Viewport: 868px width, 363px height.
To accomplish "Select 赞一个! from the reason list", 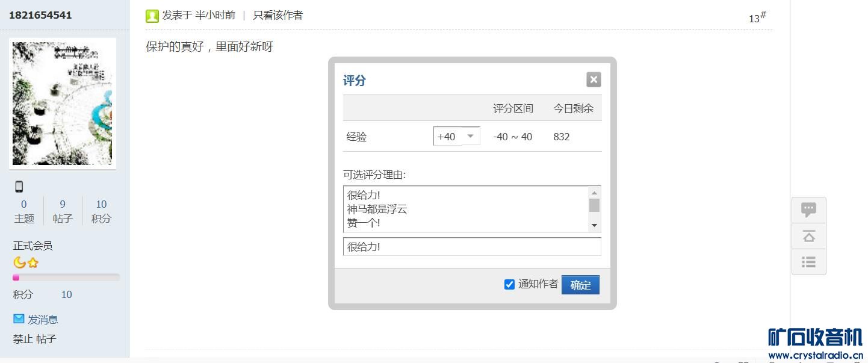I will click(364, 223).
